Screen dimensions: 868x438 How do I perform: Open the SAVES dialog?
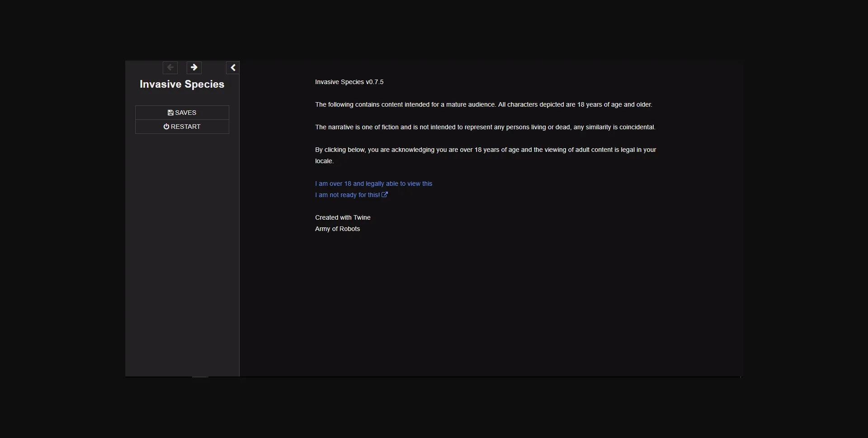[x=182, y=113]
